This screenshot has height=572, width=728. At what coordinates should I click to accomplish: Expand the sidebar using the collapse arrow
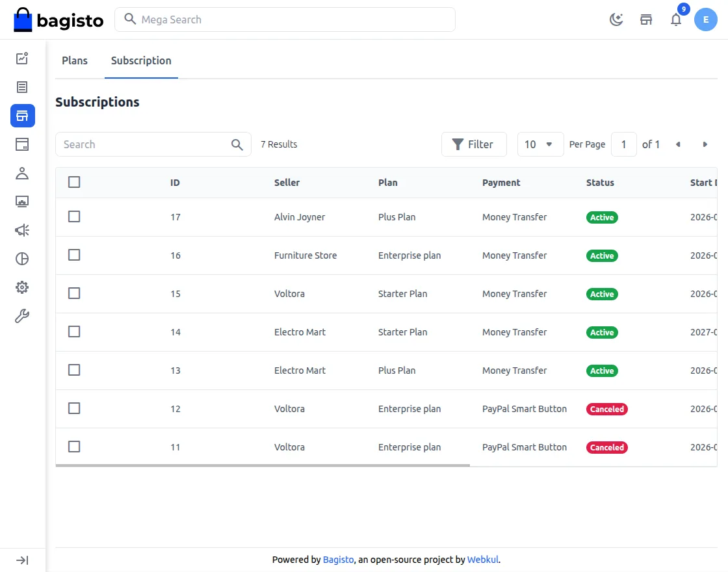[x=22, y=560]
